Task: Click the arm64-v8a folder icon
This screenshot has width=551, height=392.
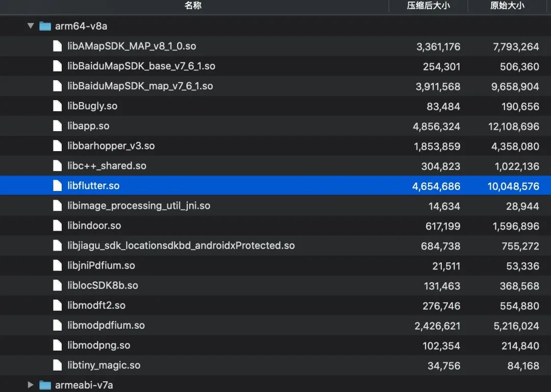Action: 45,26
